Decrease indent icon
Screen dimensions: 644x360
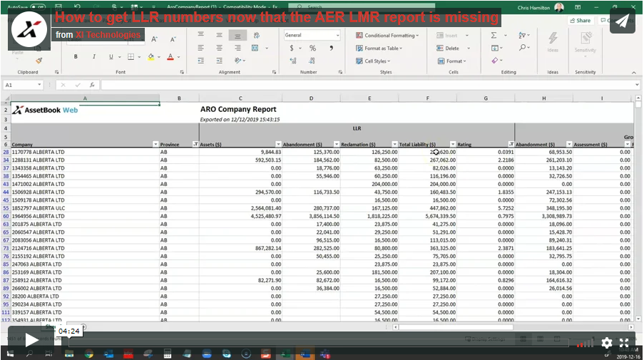point(201,61)
